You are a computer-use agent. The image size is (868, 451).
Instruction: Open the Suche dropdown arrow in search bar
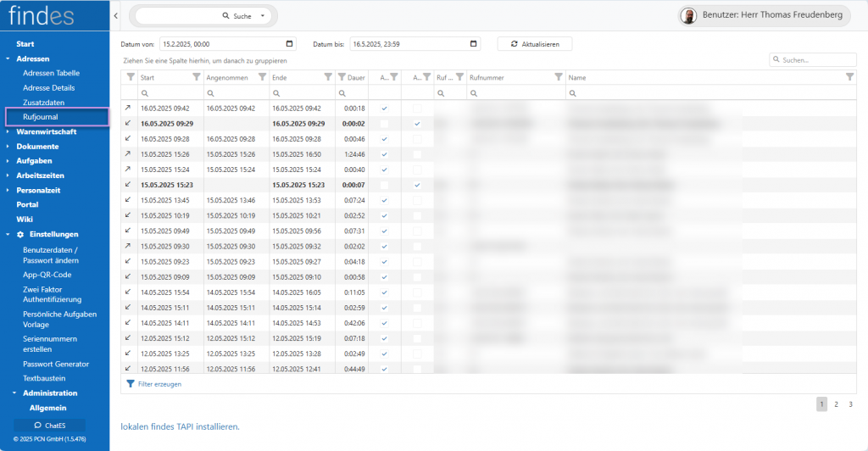[x=263, y=16]
